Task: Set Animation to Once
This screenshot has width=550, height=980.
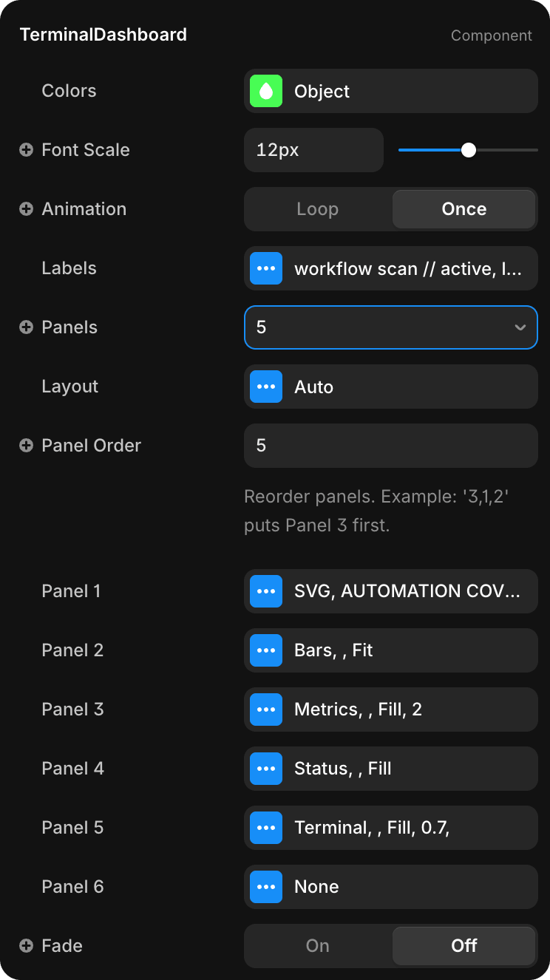Action: point(464,209)
